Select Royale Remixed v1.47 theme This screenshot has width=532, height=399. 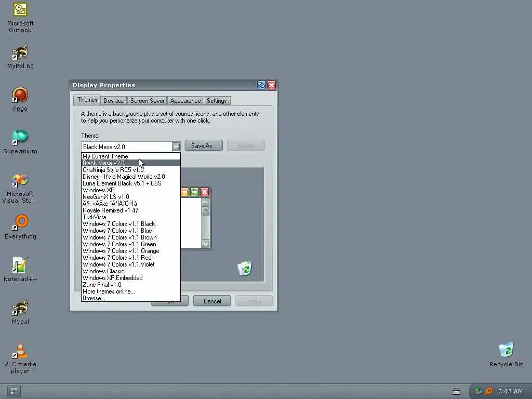click(131, 210)
